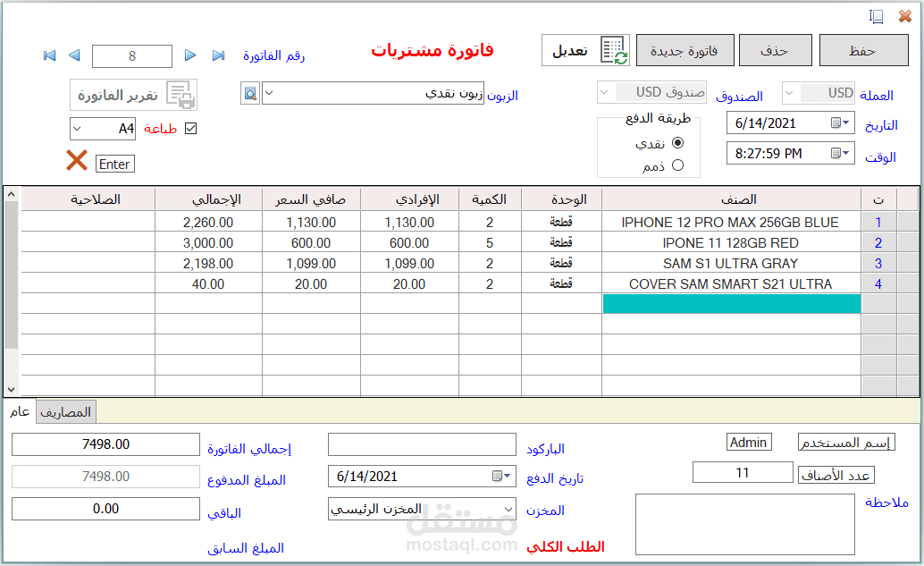Open the A4 paper size dropdown
The width and height of the screenshot is (924, 566).
point(77,129)
